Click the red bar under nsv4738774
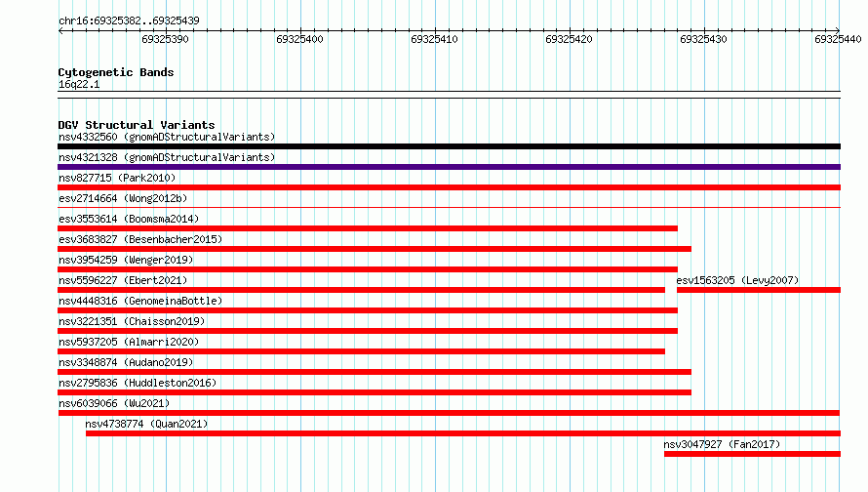 463,433
